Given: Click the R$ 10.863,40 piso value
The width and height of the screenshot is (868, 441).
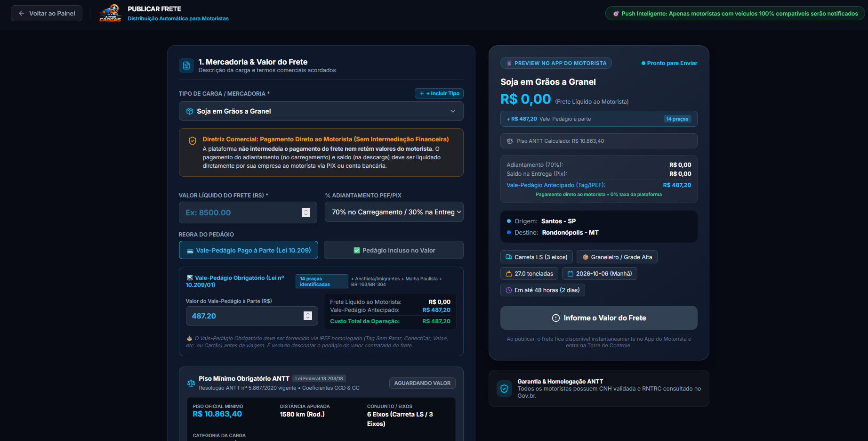Looking at the screenshot, I should [x=217, y=414].
